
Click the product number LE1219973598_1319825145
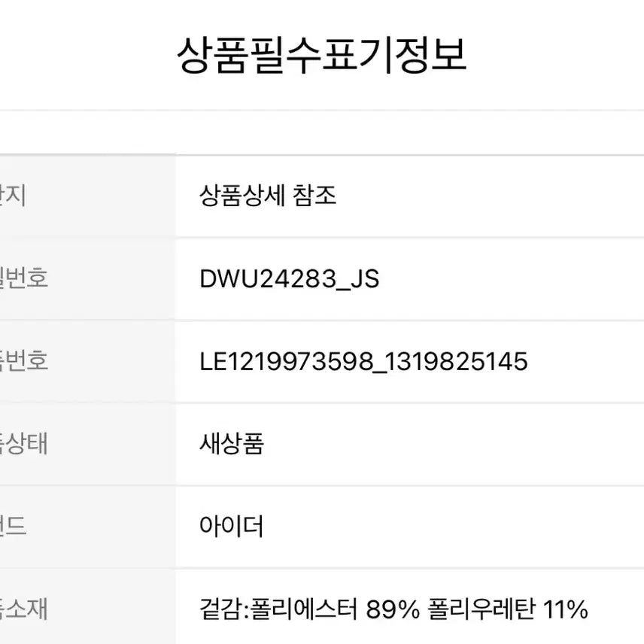pyautogui.click(x=363, y=362)
